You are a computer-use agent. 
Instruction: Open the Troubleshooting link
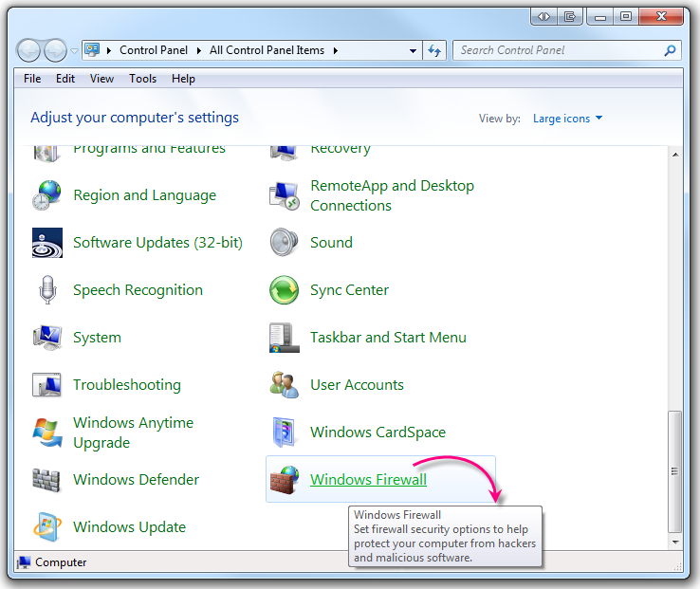[x=126, y=385]
